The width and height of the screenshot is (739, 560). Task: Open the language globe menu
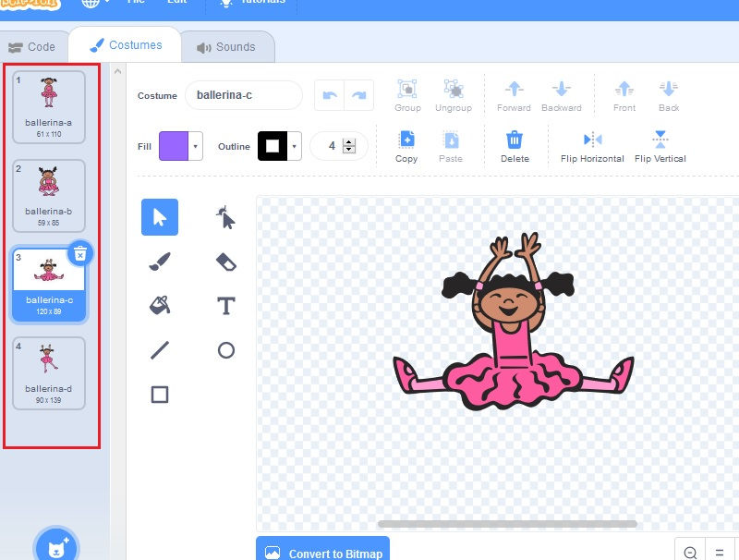(95, 3)
